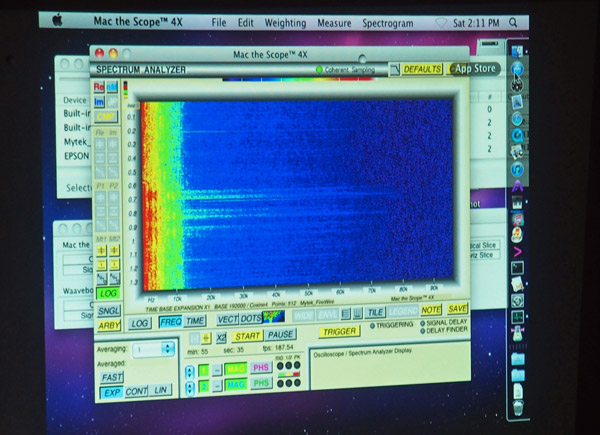Image resolution: width=600 pixels, height=435 pixels.
Task: Click the spectrogram color scale bar
Action: point(298,79)
